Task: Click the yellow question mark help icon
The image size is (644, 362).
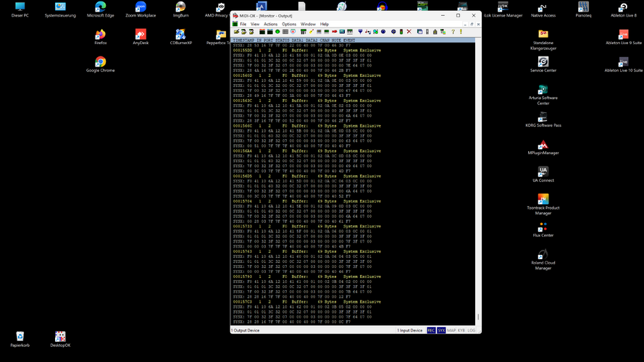Action: click(x=453, y=32)
